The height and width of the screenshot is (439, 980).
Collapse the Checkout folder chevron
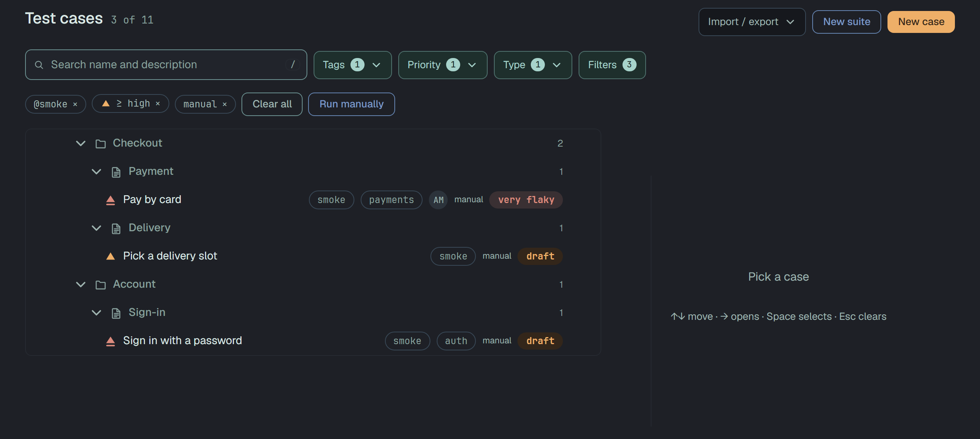[x=81, y=143]
